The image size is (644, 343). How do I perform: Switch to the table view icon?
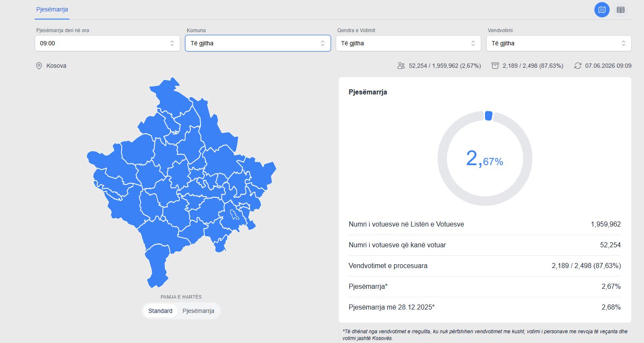621,10
